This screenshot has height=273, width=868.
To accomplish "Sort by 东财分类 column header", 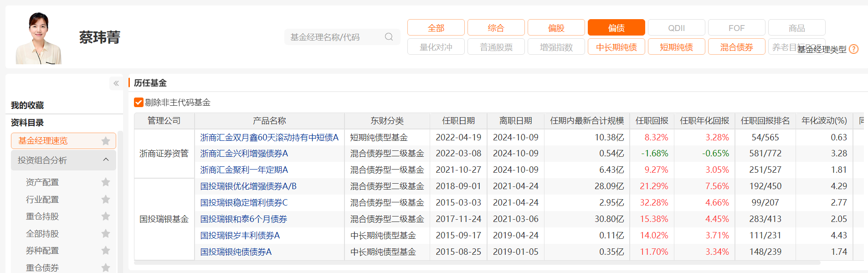I will pos(387,121).
